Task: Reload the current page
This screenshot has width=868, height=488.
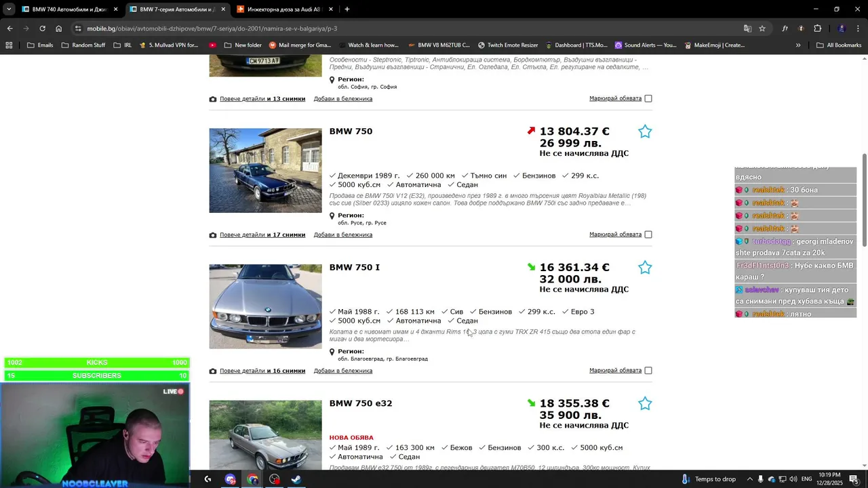Action: 42,28
